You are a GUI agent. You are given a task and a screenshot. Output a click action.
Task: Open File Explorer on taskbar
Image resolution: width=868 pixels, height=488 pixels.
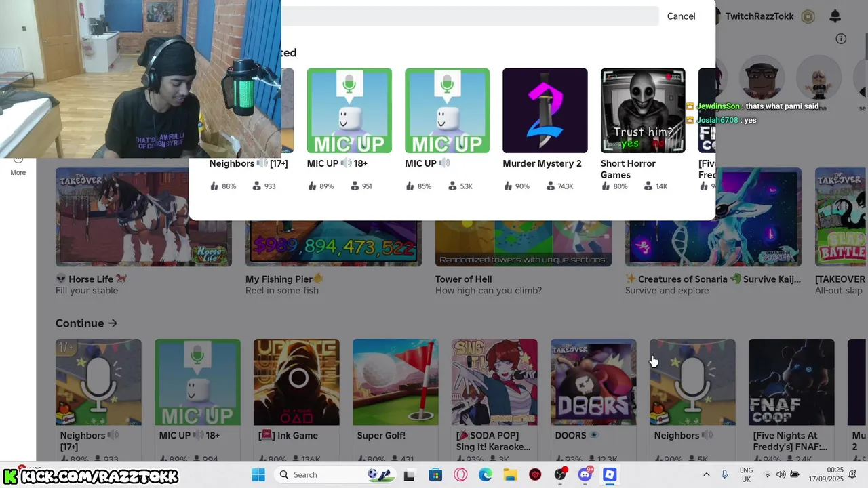point(510,474)
